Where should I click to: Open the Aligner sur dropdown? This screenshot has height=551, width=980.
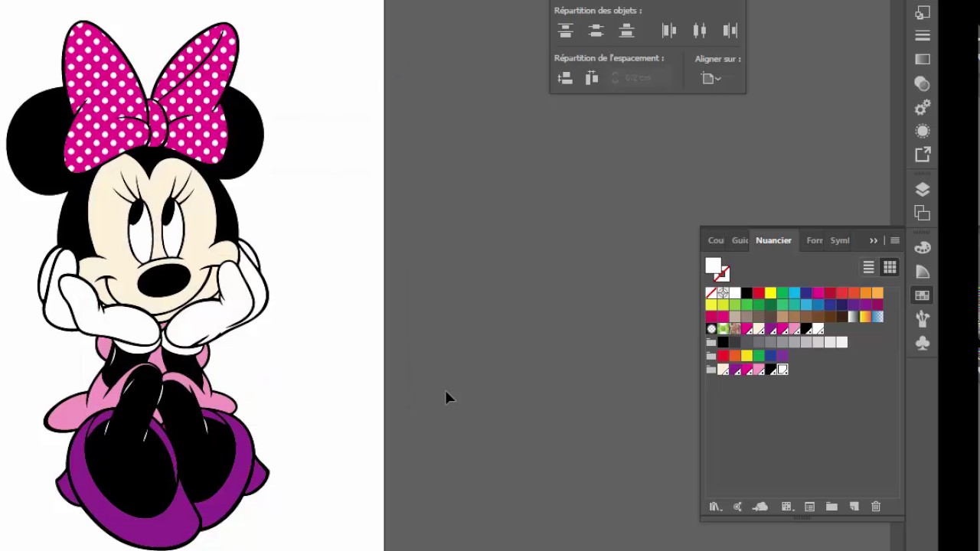(711, 78)
